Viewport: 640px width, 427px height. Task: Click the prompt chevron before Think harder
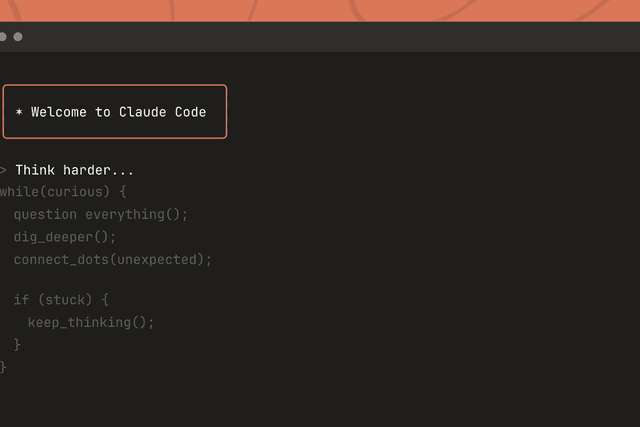[3, 171]
